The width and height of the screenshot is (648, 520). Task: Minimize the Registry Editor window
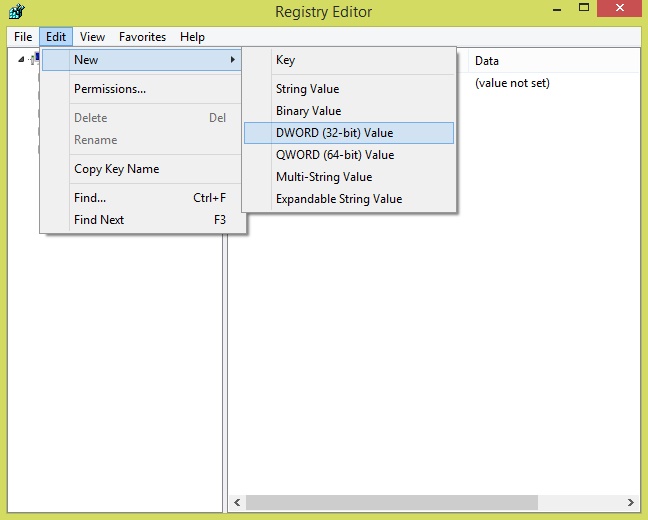pos(557,9)
